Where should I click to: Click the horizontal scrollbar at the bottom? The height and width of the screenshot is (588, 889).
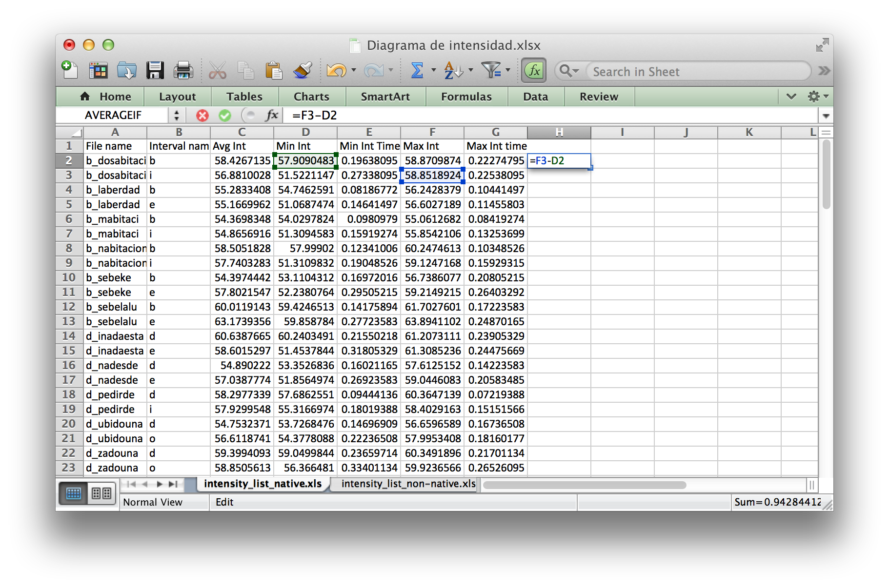click(585, 485)
